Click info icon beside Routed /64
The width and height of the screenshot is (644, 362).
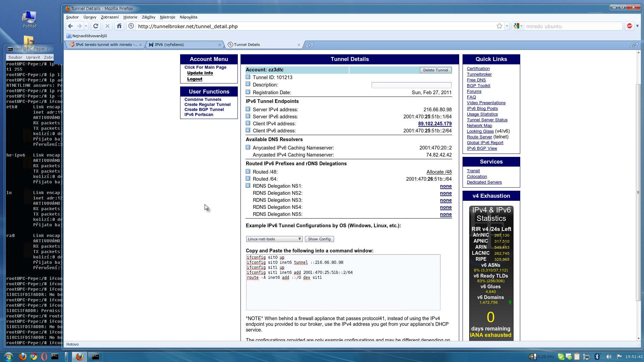click(x=248, y=178)
